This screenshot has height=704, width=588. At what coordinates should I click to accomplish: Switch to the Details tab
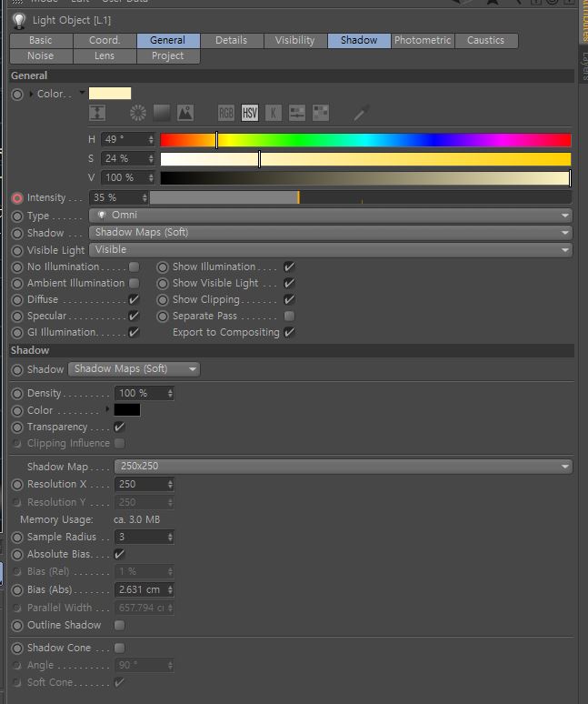(232, 40)
